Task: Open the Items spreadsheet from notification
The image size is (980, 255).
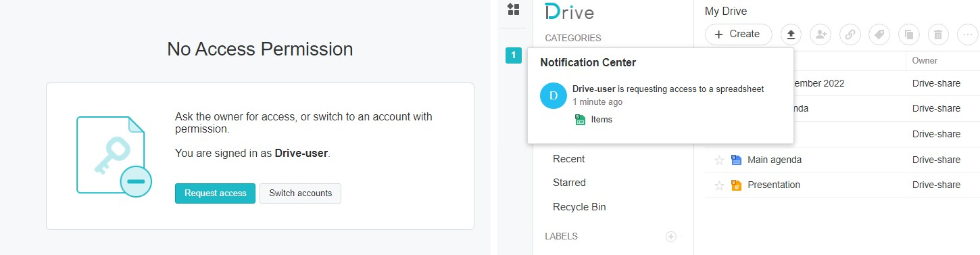Action: [602, 120]
